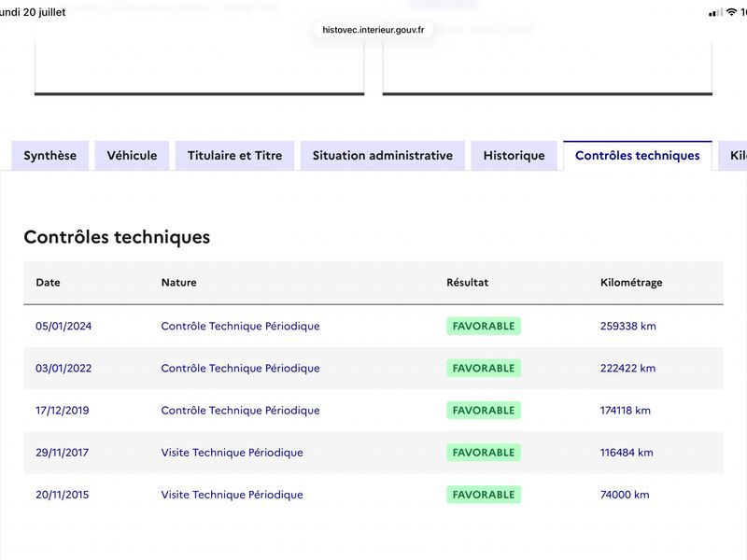Tap the histovec.interieur.gouv.fr address bar
Viewport: 747px width, 560px height.
tap(373, 30)
